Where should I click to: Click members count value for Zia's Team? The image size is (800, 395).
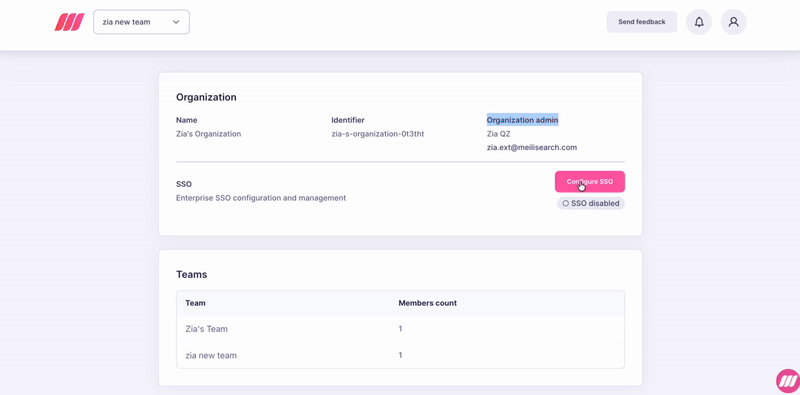[401, 329]
